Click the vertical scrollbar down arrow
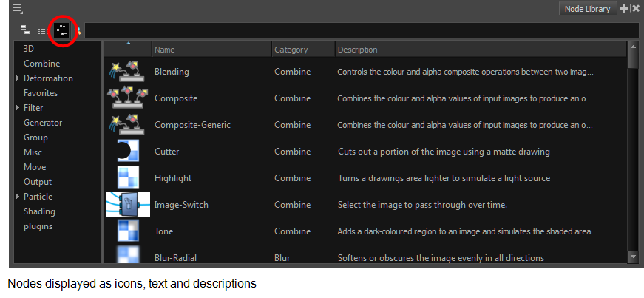Viewport: 644px width, 298px height. [633, 257]
